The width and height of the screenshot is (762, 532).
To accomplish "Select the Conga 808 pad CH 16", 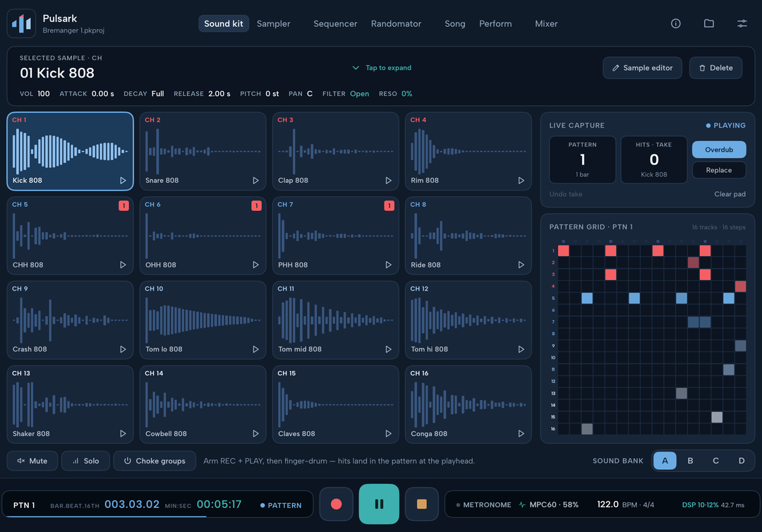I will point(468,404).
